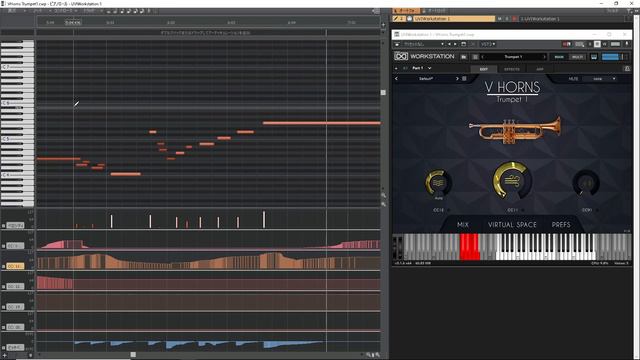This screenshot has height=360, width=640.
Task: Click the Multi view button
Action: [x=577, y=57]
